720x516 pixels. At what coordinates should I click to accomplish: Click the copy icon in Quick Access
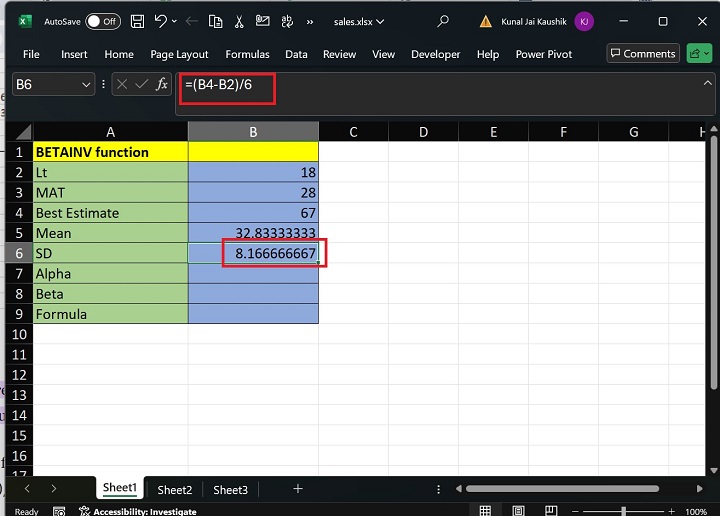click(215, 21)
